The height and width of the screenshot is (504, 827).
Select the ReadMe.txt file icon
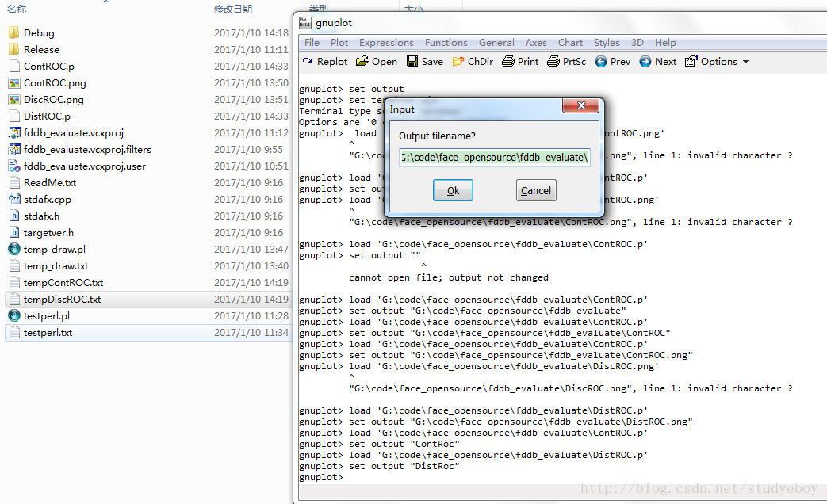point(14,183)
